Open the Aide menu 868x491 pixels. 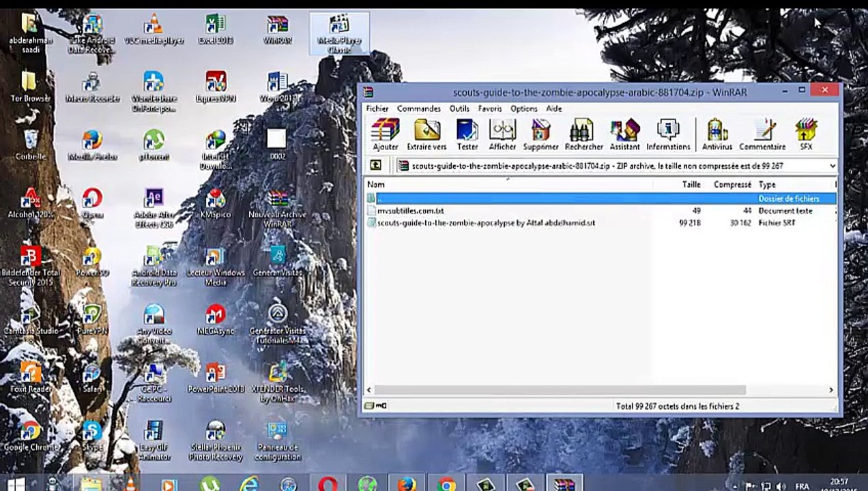pyautogui.click(x=554, y=108)
